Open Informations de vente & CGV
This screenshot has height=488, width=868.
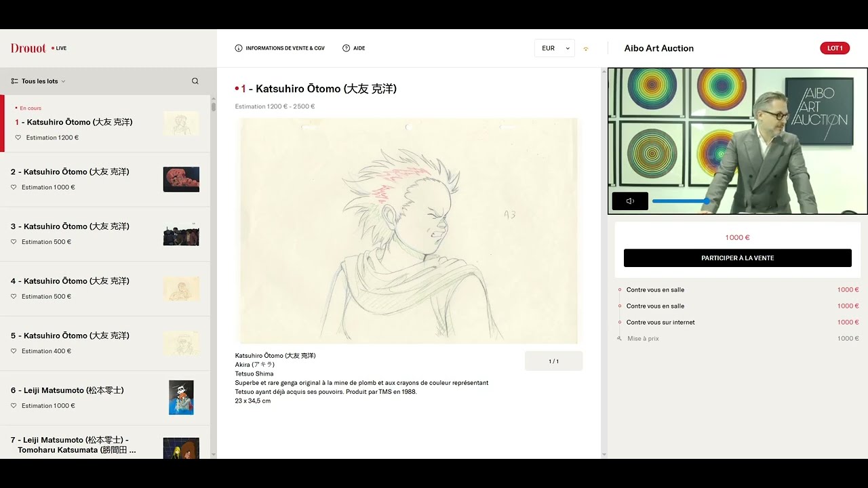(x=279, y=48)
